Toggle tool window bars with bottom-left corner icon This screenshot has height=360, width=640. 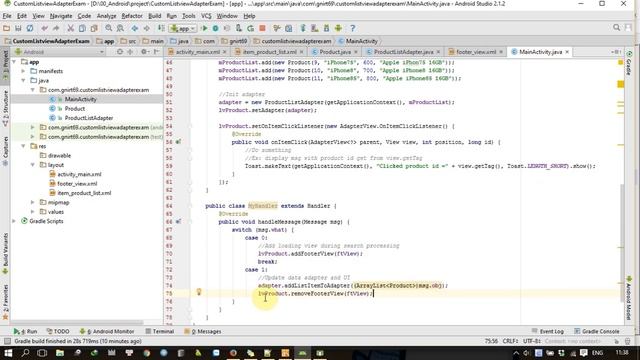pyautogui.click(x=7, y=341)
